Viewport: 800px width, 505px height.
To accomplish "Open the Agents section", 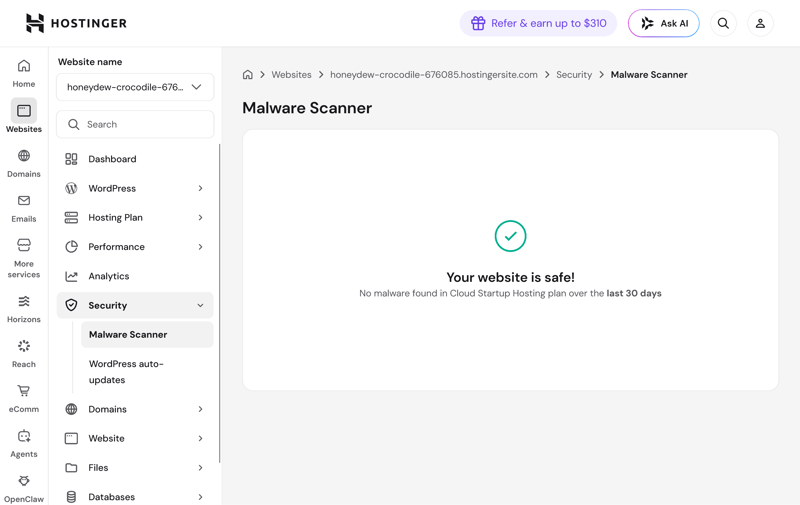I will click(23, 444).
